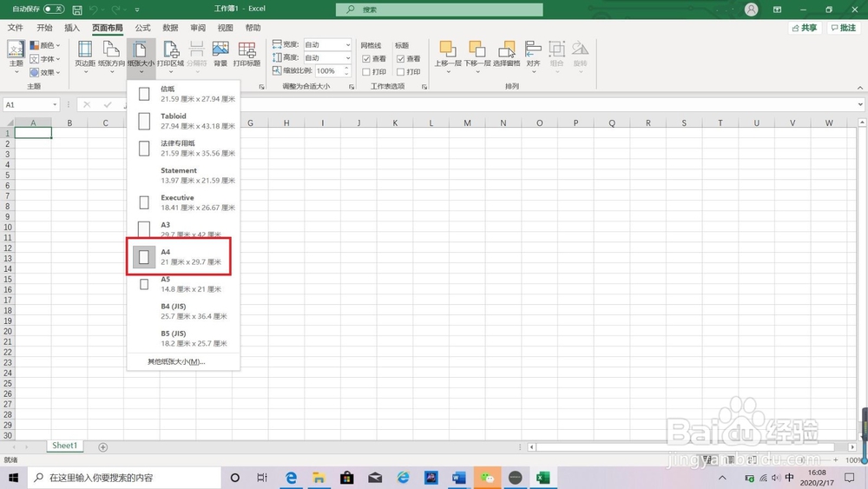This screenshot has height=489, width=868.
Task: Open Word from the taskbar
Action: [x=458, y=478]
